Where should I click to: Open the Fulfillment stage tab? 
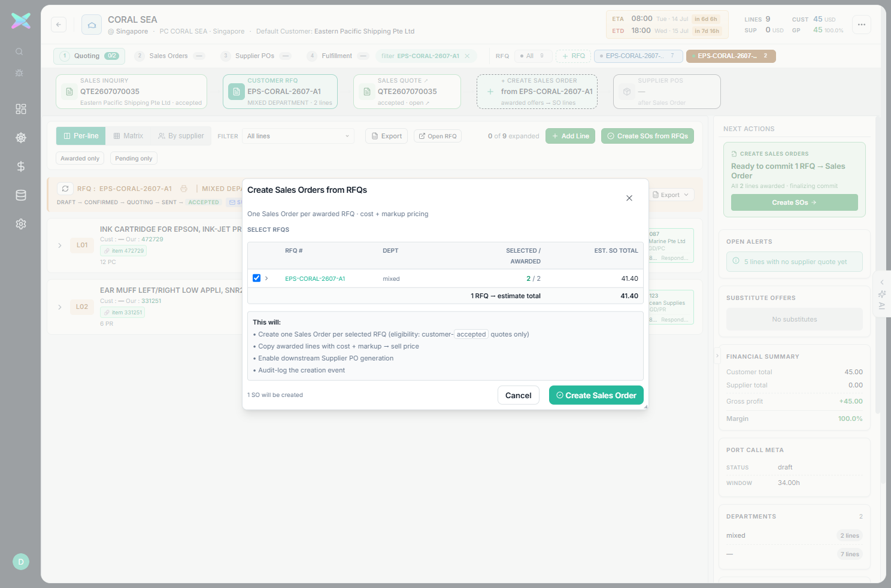338,56
